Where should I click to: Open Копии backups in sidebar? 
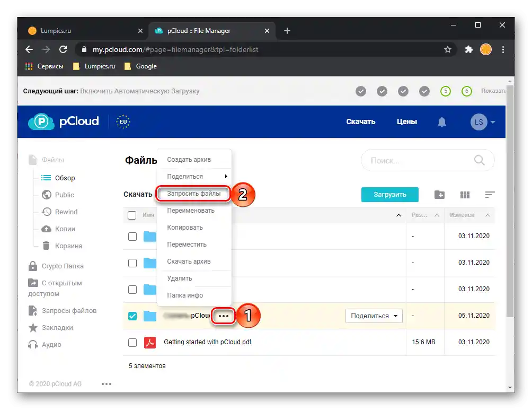58,229
